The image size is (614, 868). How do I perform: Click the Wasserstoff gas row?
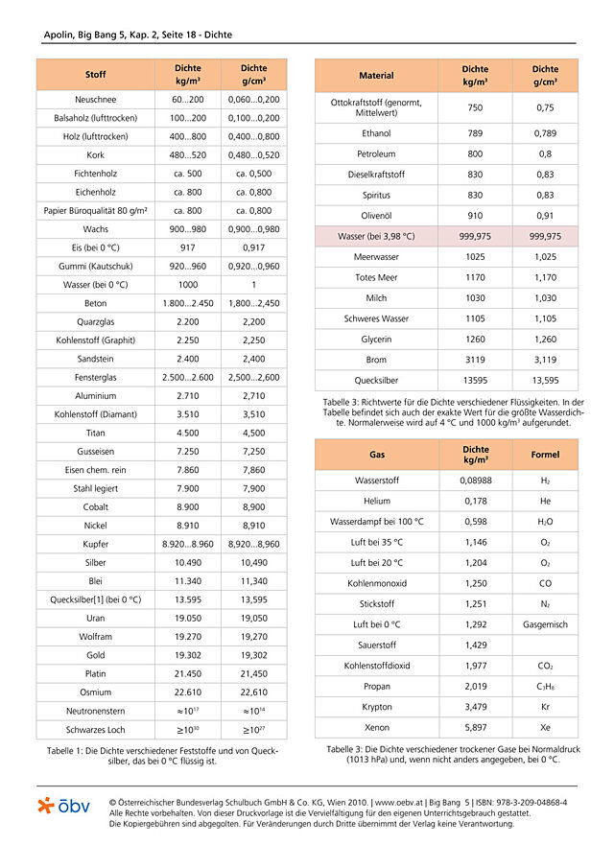tap(446, 481)
